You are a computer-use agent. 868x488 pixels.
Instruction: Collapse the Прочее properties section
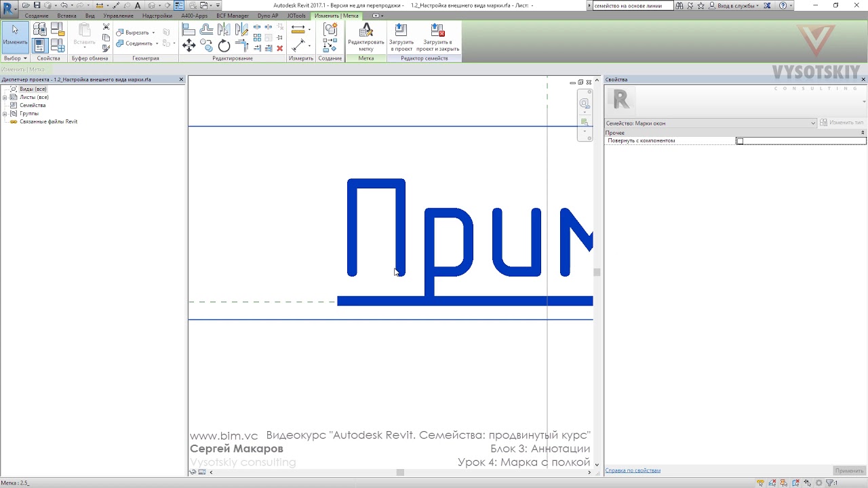tap(863, 133)
